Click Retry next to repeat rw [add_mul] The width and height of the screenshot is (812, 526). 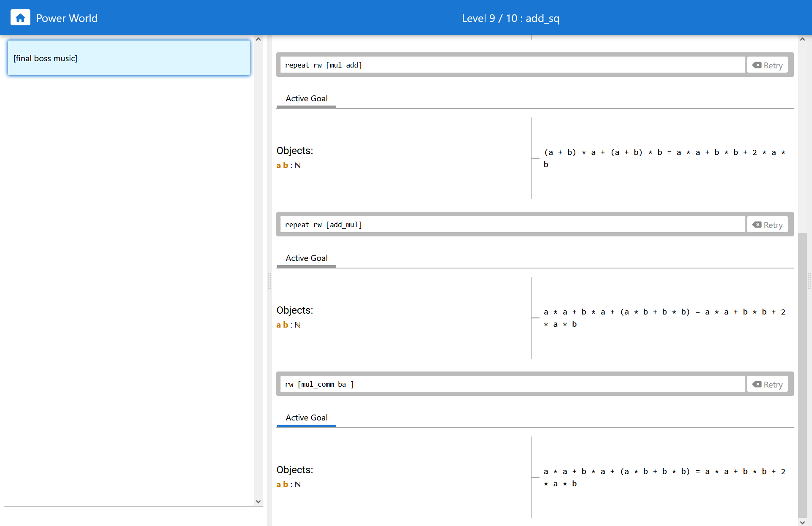pyautogui.click(x=772, y=225)
